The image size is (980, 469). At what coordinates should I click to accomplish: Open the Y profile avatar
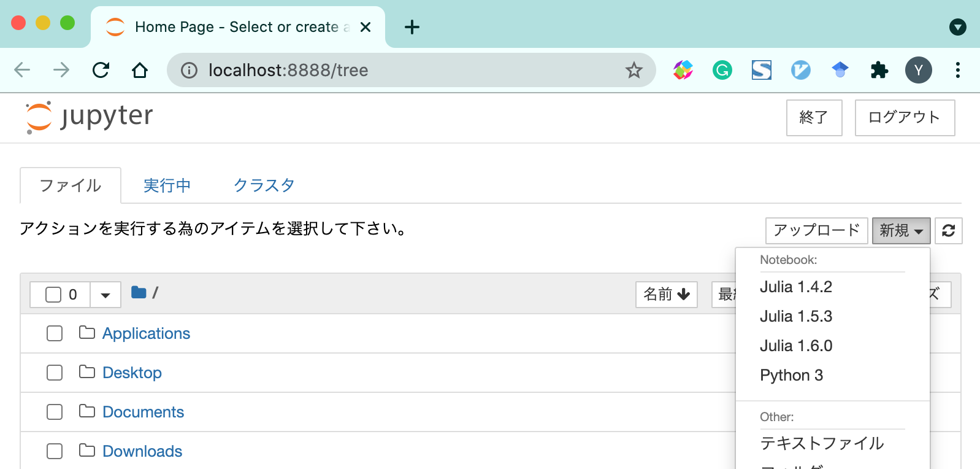(x=919, y=70)
